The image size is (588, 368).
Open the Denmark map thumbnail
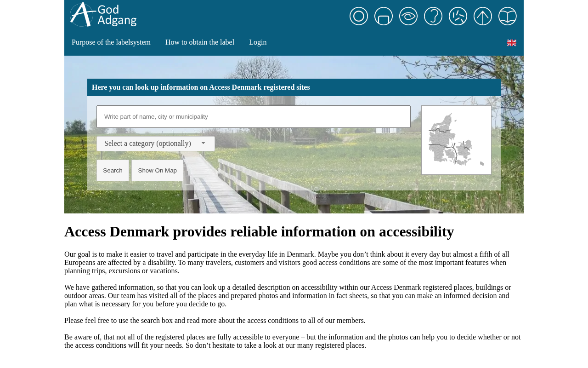(x=456, y=140)
